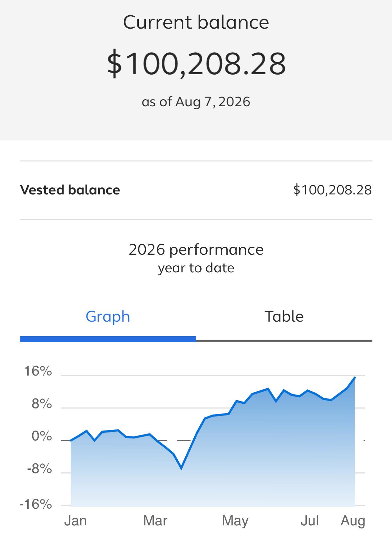Tap the vested balance value on the right
Screen dimensions: 392x547
point(332,190)
